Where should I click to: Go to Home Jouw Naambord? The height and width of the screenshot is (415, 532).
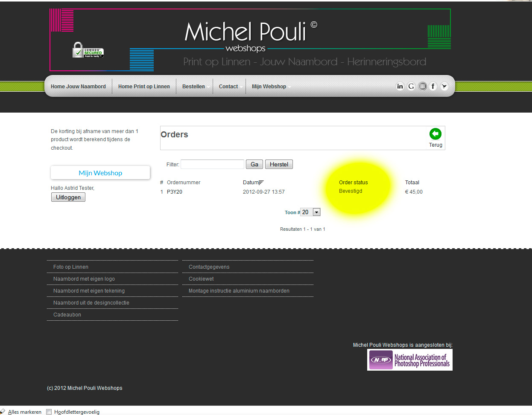tap(78, 87)
